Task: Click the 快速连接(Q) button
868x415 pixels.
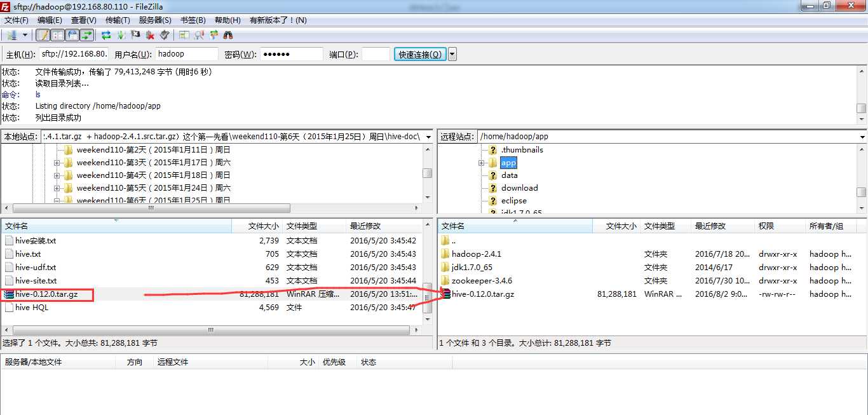Action: point(420,54)
